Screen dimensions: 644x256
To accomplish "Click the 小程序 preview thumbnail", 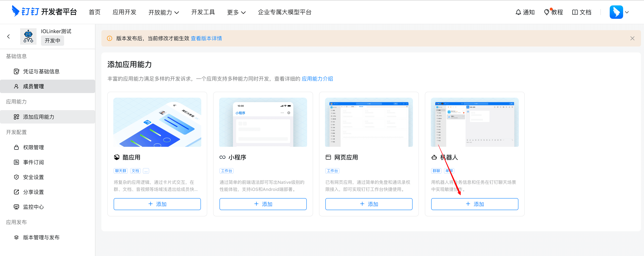I will click(x=263, y=122).
